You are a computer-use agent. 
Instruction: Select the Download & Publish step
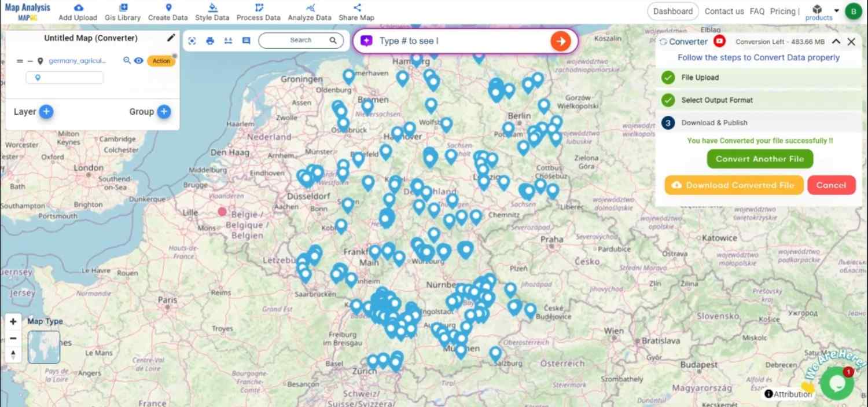pos(758,123)
